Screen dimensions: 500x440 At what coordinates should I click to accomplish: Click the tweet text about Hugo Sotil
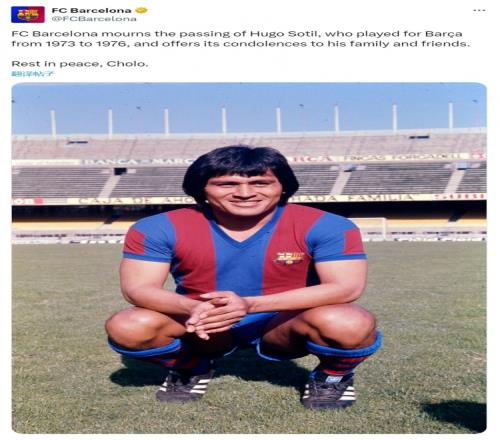(x=241, y=39)
